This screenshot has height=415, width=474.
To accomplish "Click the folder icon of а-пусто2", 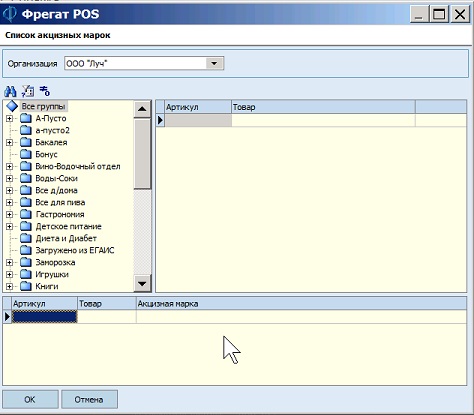I will coord(26,130).
